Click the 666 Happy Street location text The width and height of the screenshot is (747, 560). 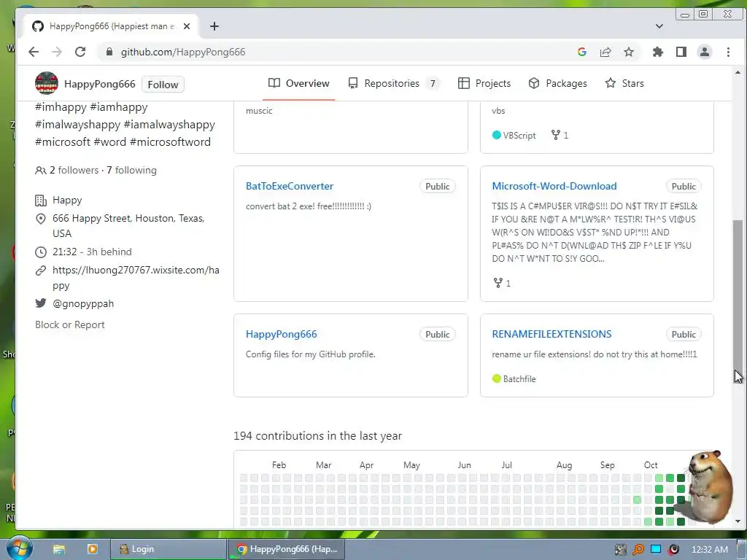(128, 226)
